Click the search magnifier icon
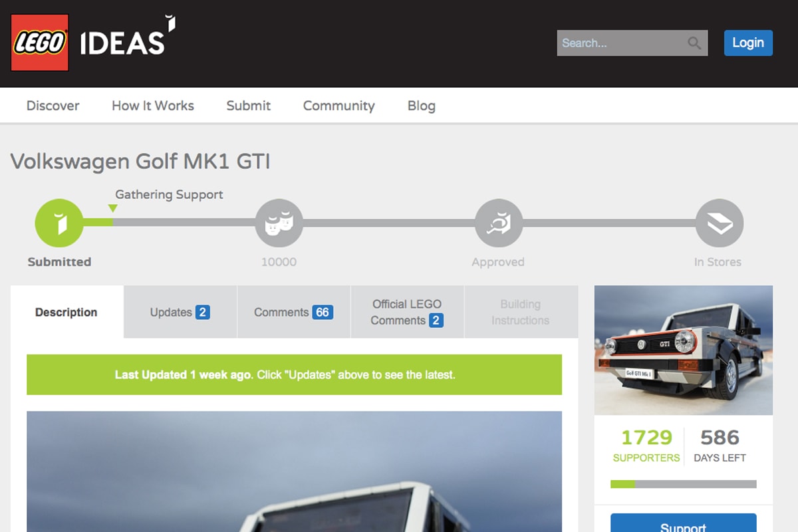This screenshot has width=798, height=532. pyautogui.click(x=694, y=43)
